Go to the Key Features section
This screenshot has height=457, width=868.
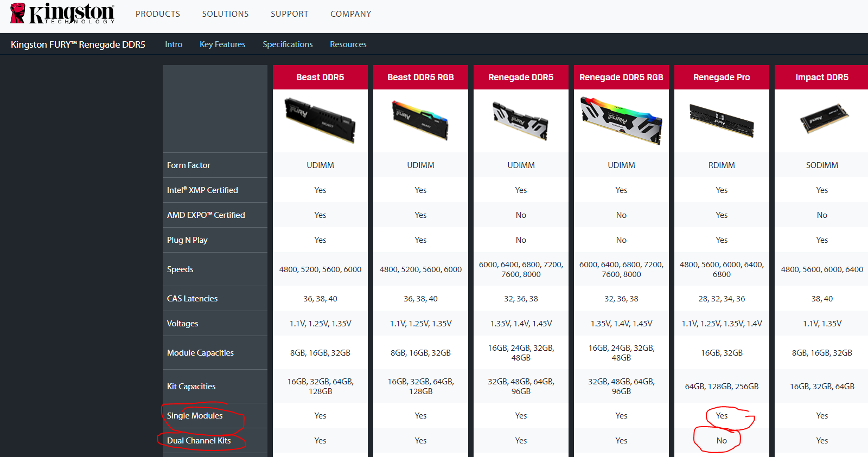tap(222, 44)
